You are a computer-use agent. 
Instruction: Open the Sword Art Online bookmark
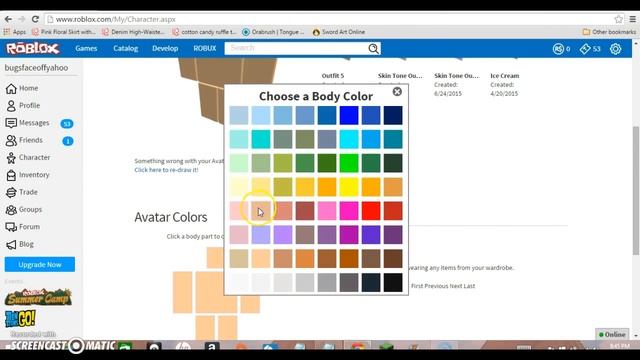[x=339, y=32]
